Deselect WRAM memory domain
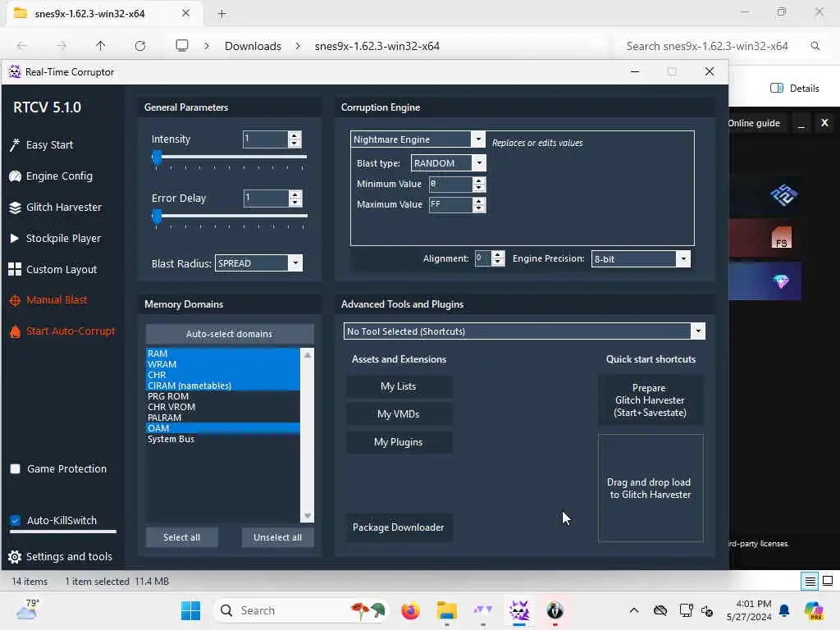 pos(222,364)
